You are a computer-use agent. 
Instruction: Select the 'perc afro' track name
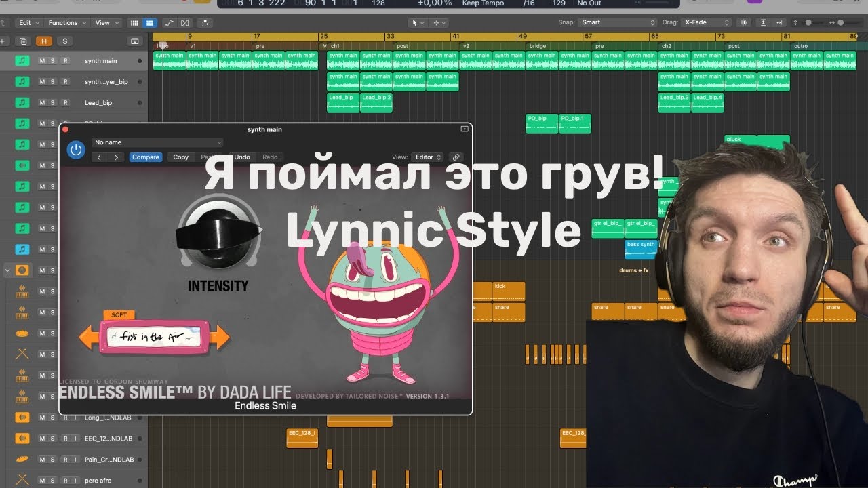(98, 479)
